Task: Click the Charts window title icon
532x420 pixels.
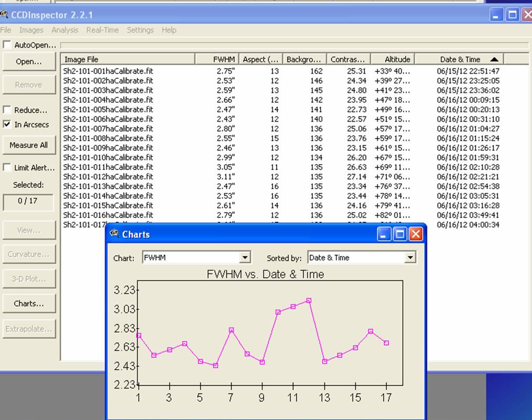Action: point(115,234)
